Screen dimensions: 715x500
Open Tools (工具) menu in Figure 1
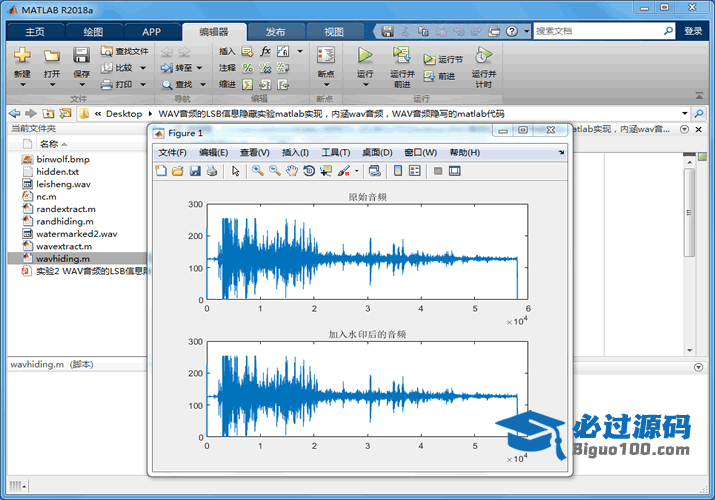pyautogui.click(x=336, y=153)
